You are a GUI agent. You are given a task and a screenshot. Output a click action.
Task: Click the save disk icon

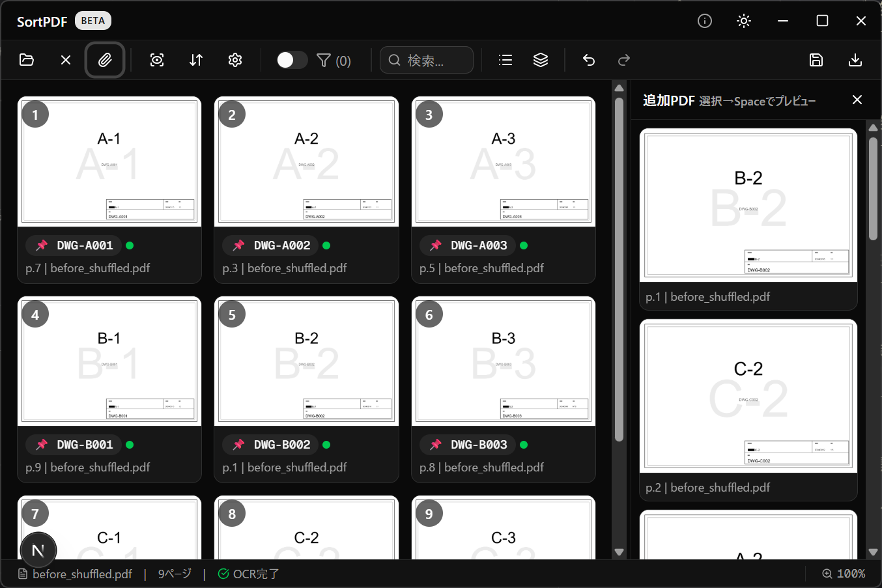(x=816, y=60)
